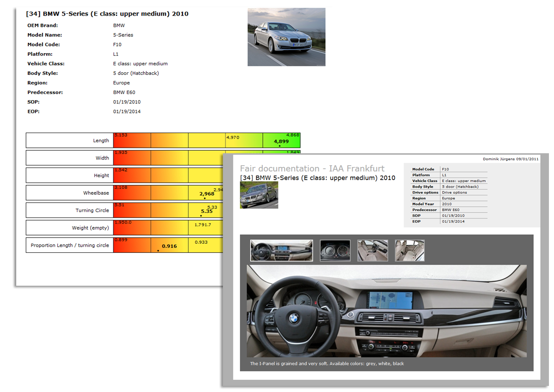Click the "Weight (empty)" row label in the chart

(91, 228)
